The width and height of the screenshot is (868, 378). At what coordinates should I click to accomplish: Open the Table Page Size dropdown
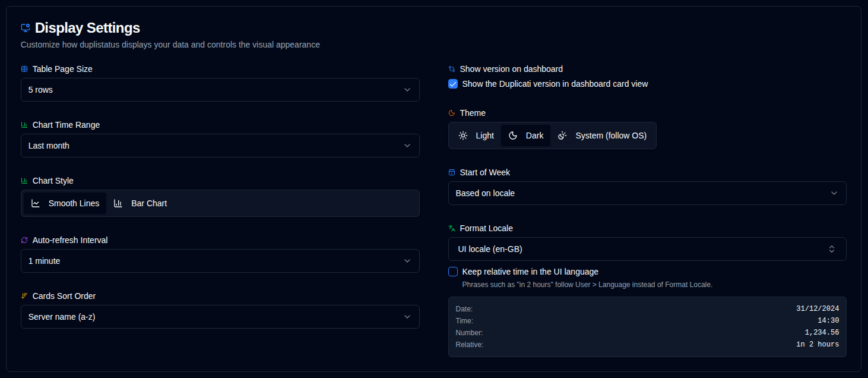pyautogui.click(x=220, y=90)
